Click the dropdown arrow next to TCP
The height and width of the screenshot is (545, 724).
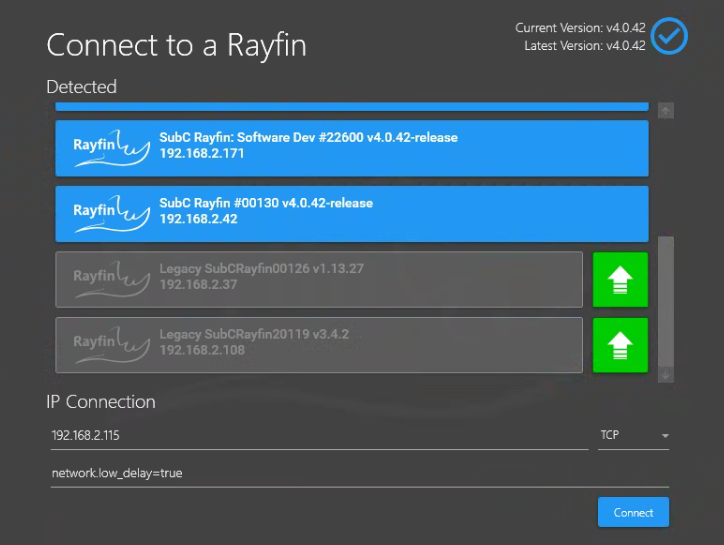664,437
